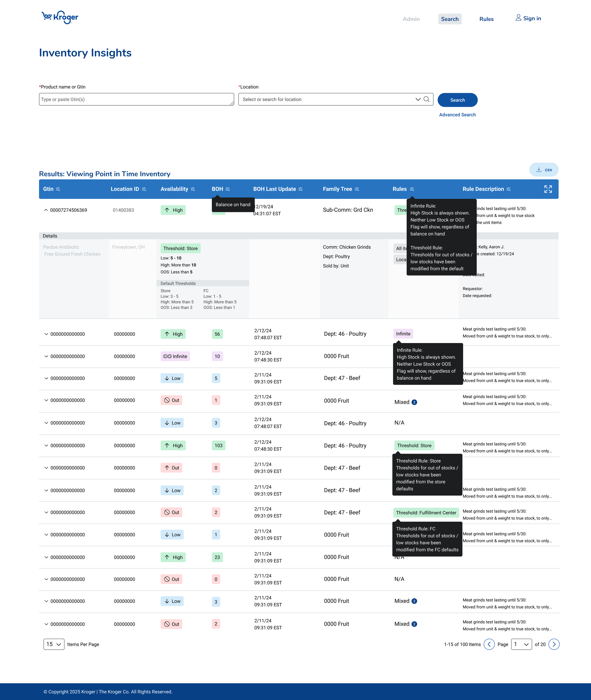Go to next results page arrow
This screenshot has width=591, height=700.
point(554,644)
